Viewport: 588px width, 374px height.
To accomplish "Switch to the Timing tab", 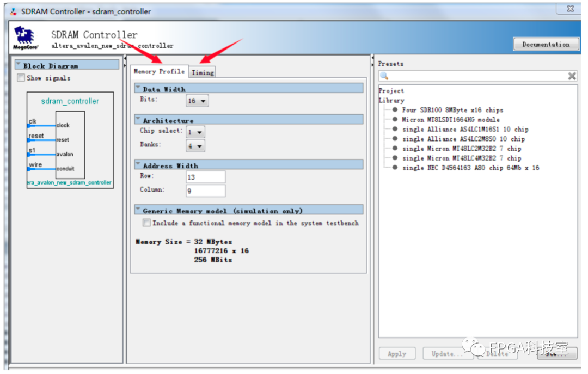I will click(203, 72).
